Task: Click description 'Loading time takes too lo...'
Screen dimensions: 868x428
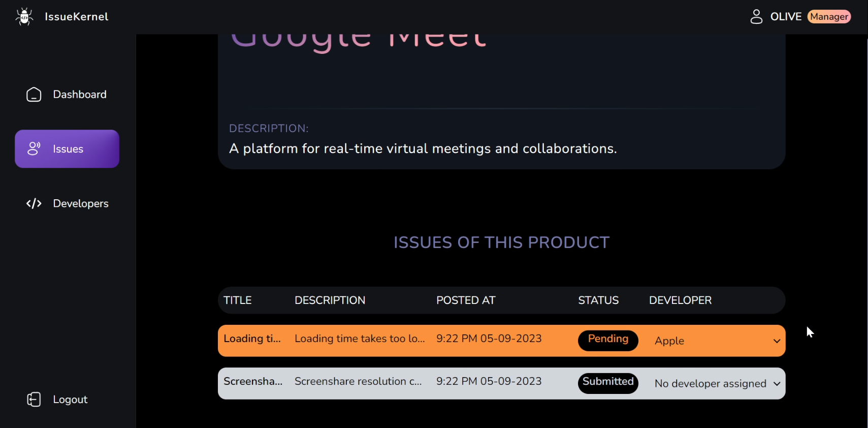Action: 360,339
